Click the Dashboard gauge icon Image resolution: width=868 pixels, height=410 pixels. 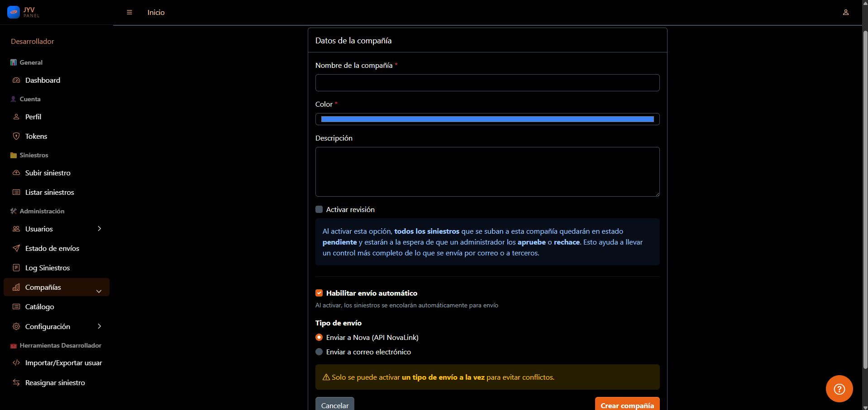coord(16,80)
